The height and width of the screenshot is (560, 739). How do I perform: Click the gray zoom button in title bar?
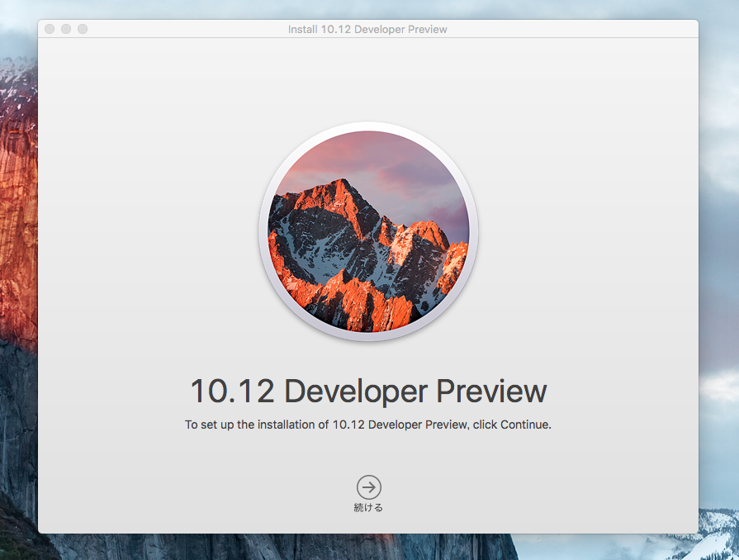point(83,29)
